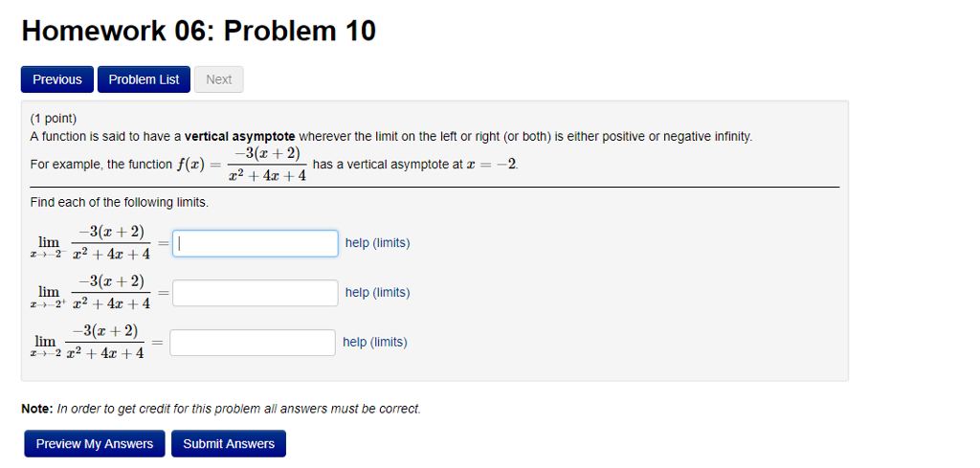Focus the left-hand limit answer field
The height and width of the screenshot is (468, 980).
255,243
